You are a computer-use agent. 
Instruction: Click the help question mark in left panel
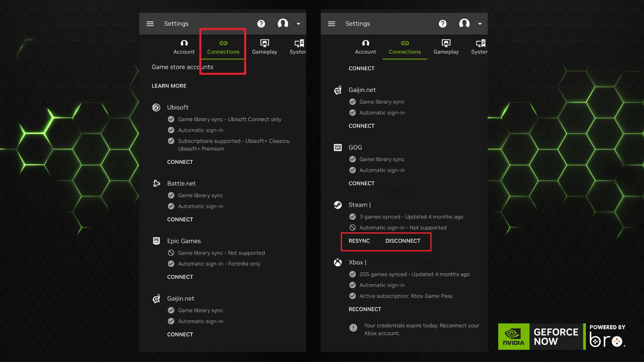pyautogui.click(x=261, y=24)
